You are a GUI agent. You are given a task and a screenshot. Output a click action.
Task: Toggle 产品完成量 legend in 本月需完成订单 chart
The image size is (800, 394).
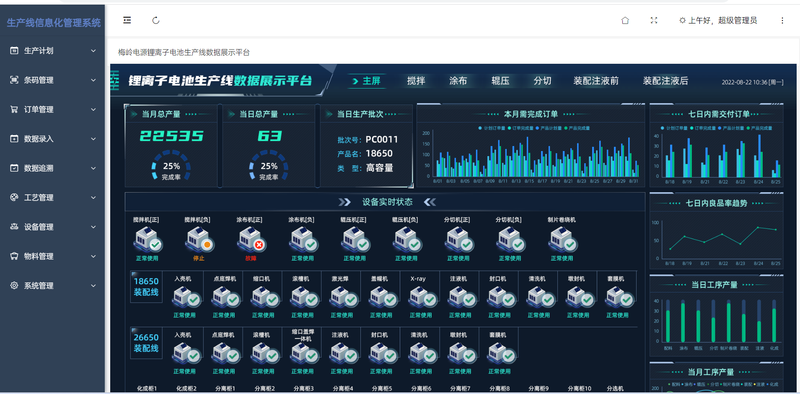pyautogui.click(x=577, y=128)
